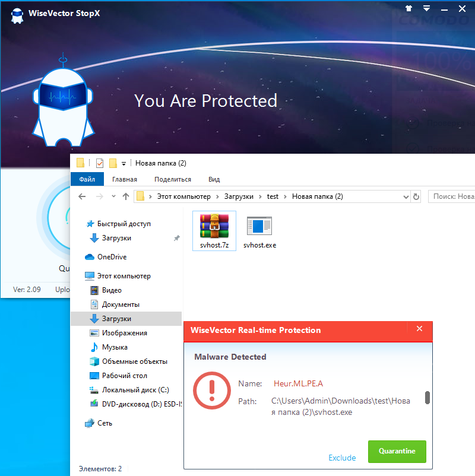475x476 pixels.
Task: Click the green Quarantine button
Action: 397,452
